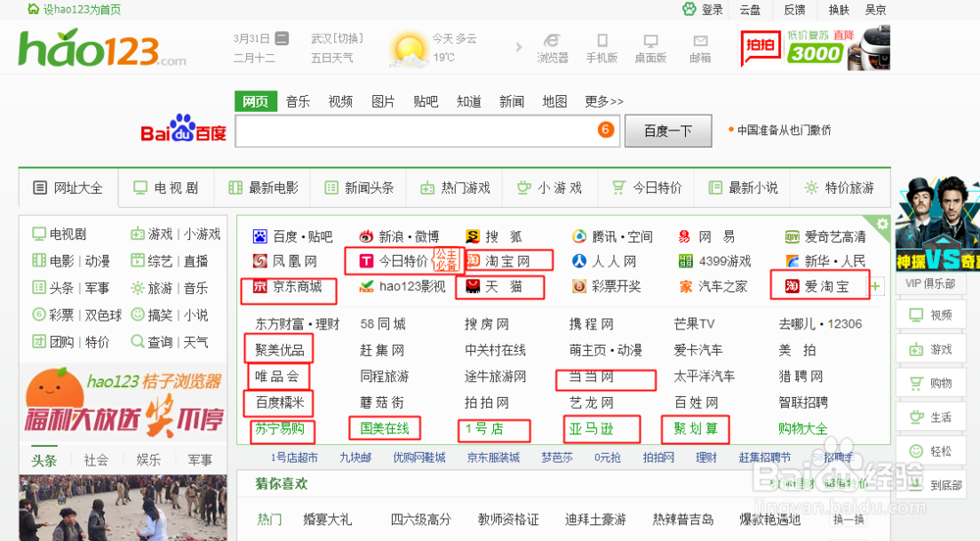980x541 pixels.
Task: Open settings gear in site grid corner
Action: pyautogui.click(x=882, y=223)
